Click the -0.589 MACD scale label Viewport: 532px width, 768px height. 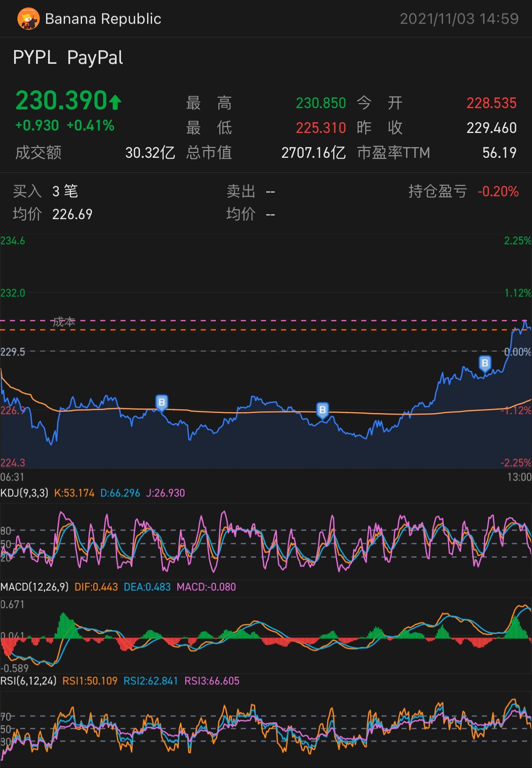coord(15,668)
